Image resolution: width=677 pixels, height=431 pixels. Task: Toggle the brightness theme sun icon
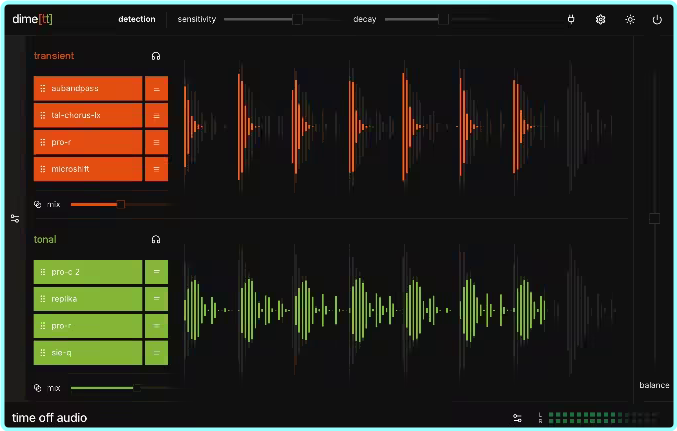click(630, 19)
